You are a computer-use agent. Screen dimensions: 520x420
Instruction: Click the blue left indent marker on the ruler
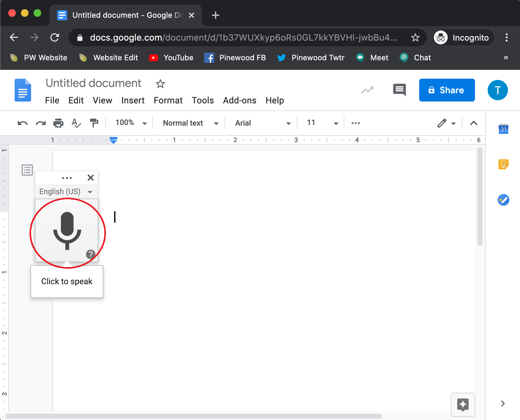(x=113, y=140)
